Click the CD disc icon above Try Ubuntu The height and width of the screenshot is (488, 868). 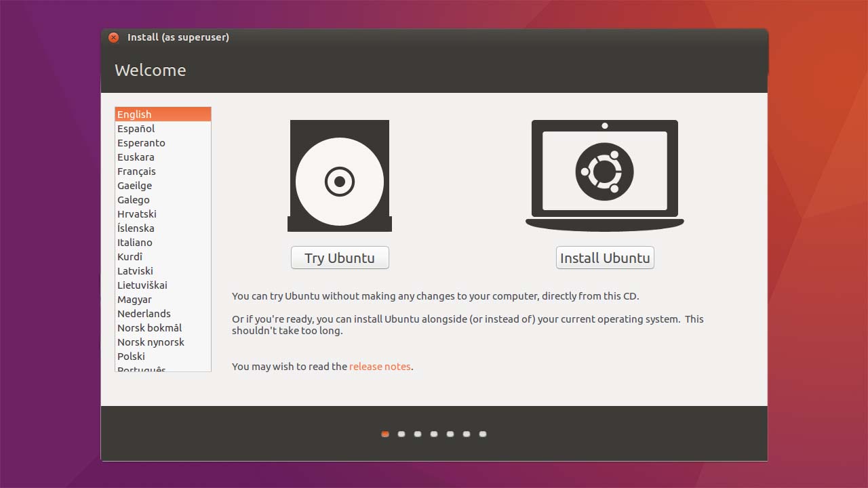coord(340,176)
